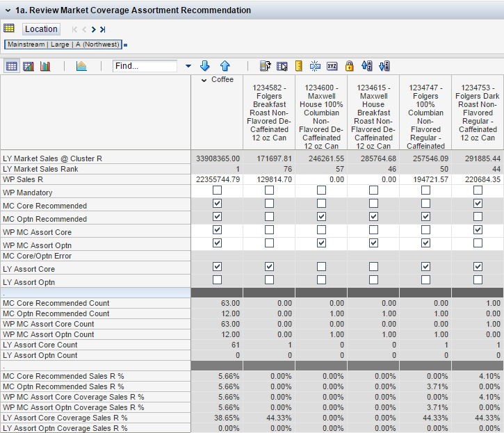
Task: Select the 1234600 Maxwell House Columbian column header
Action: point(321,113)
